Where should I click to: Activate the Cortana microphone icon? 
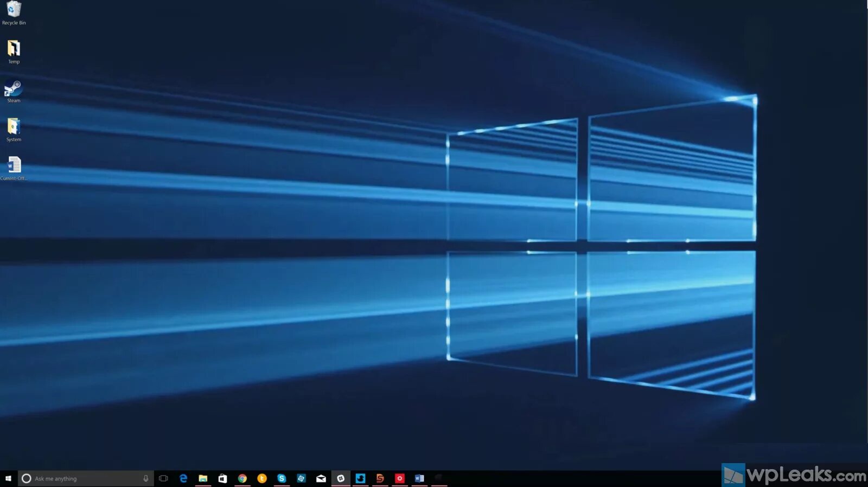145,478
